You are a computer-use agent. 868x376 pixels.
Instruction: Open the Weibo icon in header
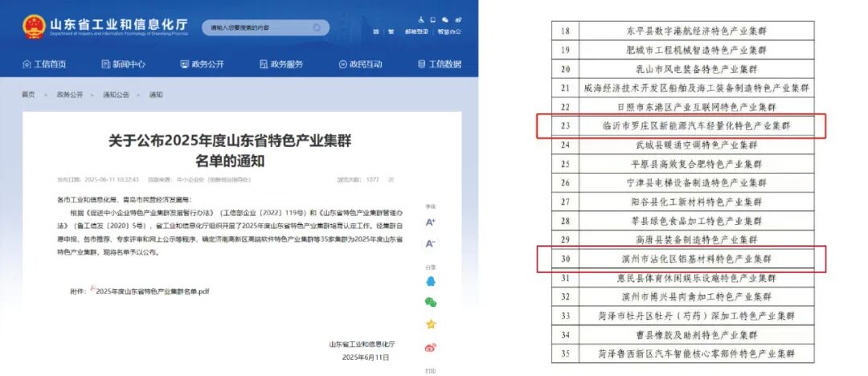click(458, 19)
